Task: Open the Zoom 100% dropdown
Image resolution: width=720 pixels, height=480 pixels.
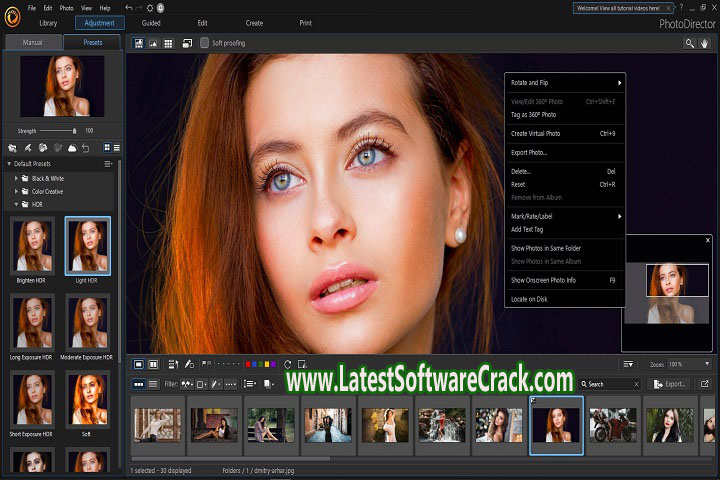Action: pyautogui.click(x=689, y=364)
